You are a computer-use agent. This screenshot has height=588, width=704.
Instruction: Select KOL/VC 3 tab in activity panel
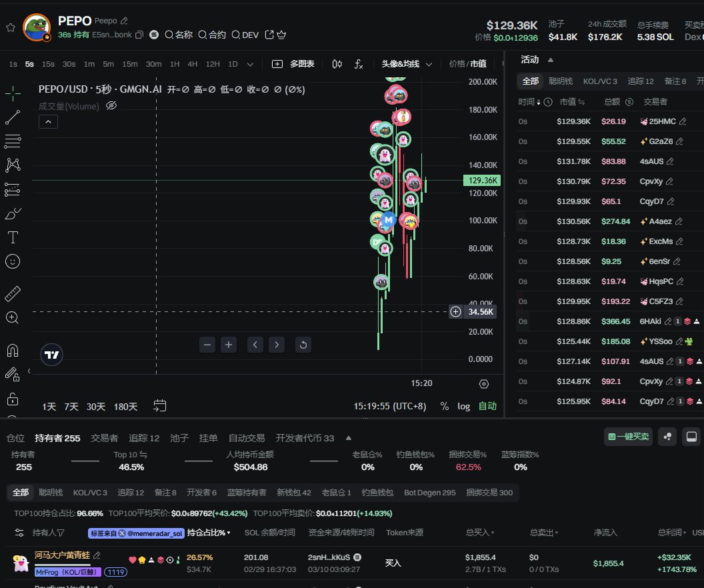(600, 81)
